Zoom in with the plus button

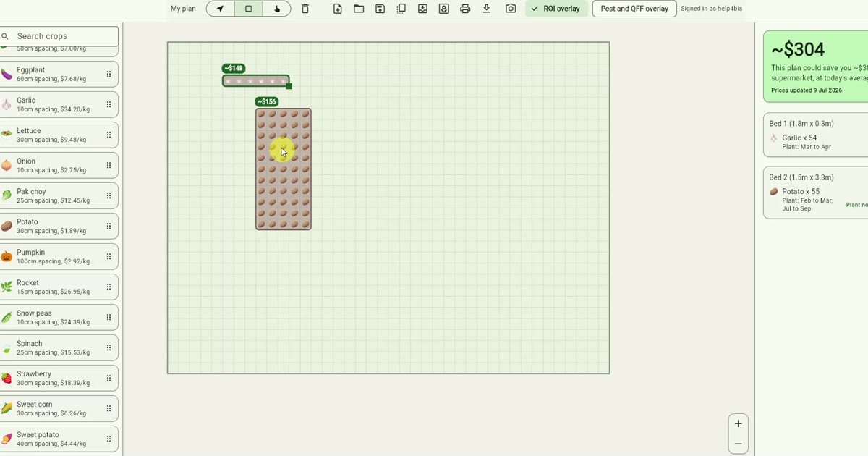(738, 424)
